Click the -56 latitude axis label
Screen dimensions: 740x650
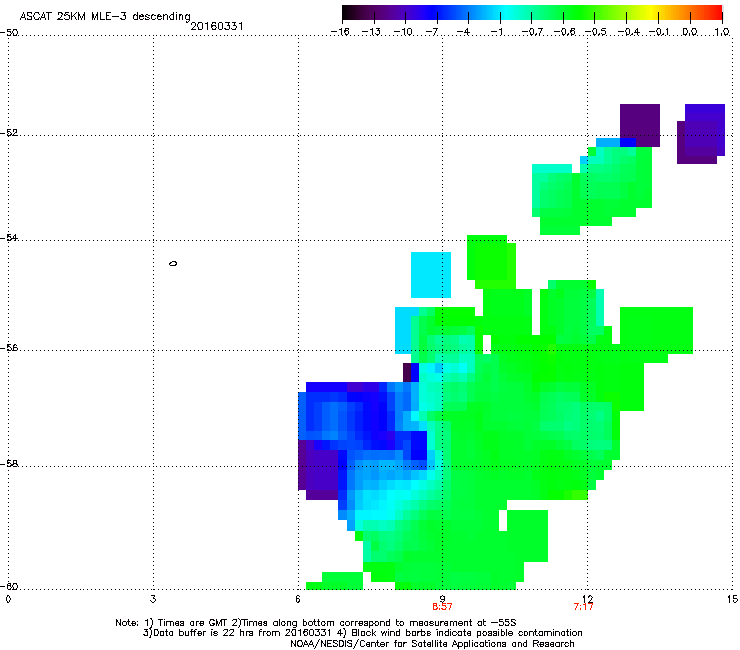[x=9, y=348]
